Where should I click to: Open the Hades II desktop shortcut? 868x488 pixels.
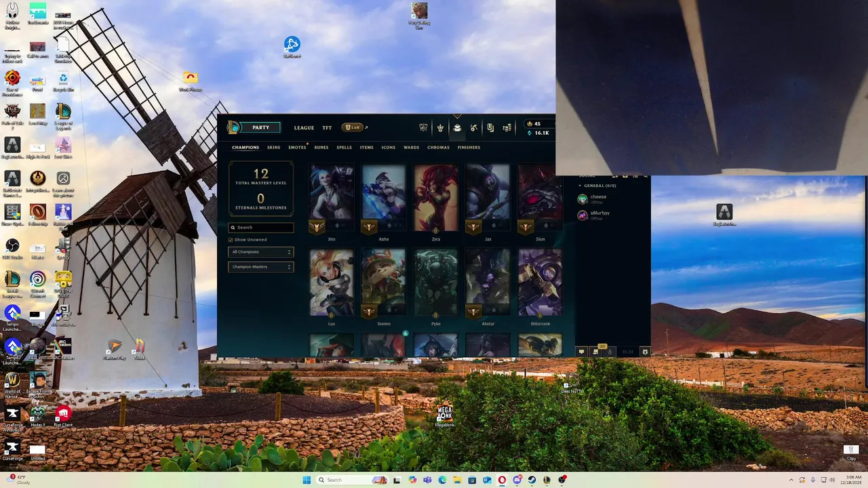[x=37, y=416]
